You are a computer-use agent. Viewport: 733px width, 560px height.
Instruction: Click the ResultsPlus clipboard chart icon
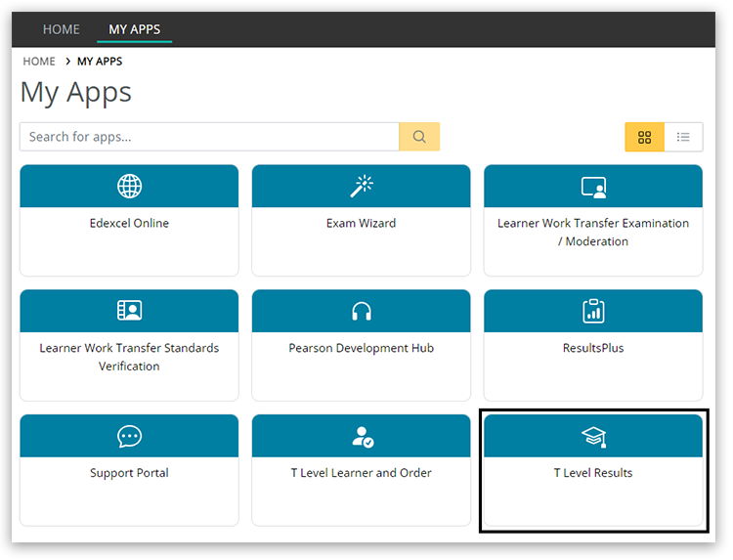coord(593,311)
